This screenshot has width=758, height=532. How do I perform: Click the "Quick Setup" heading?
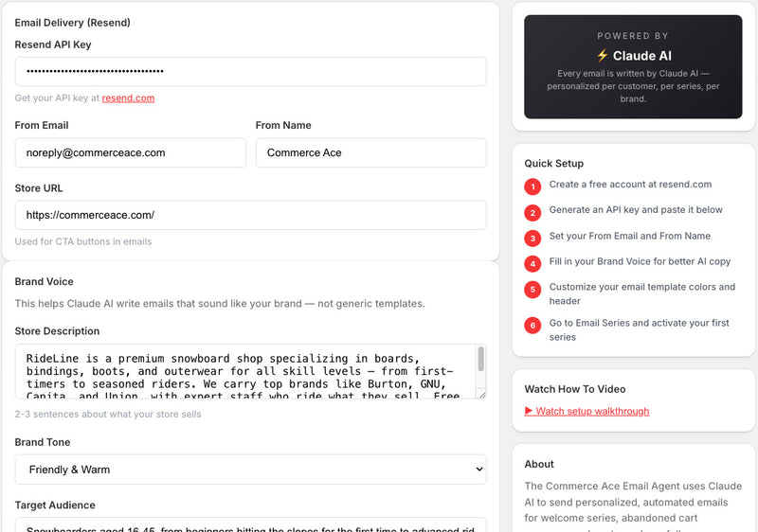554,163
